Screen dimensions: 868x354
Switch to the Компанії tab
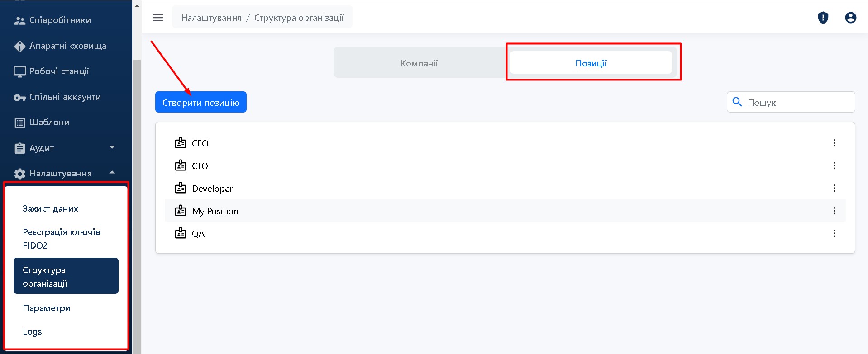point(419,63)
